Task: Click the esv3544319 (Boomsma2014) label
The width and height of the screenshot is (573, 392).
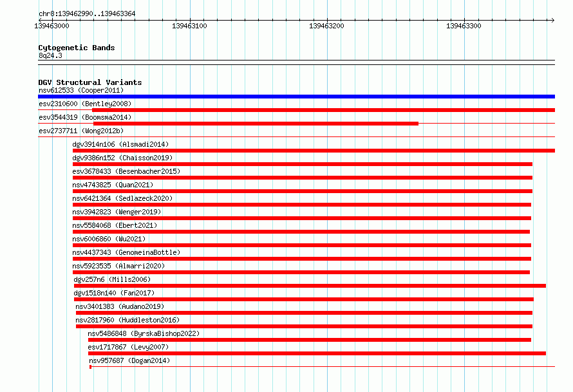Action: point(85,117)
